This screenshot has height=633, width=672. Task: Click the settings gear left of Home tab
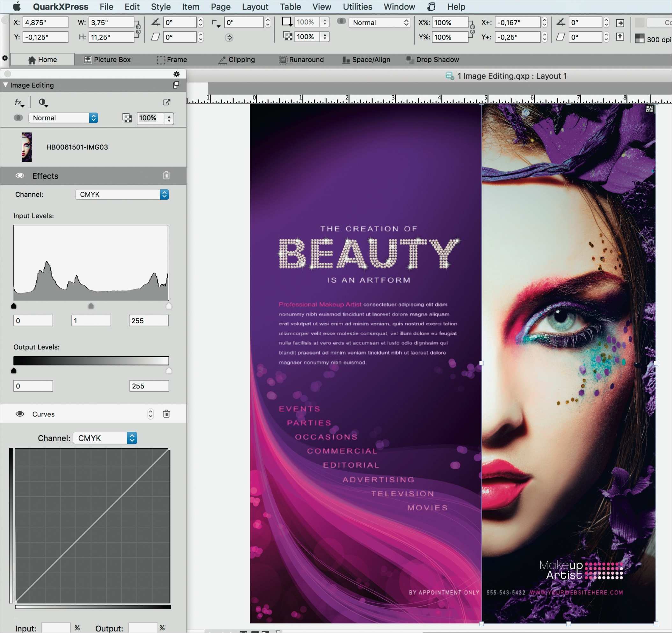(x=5, y=59)
